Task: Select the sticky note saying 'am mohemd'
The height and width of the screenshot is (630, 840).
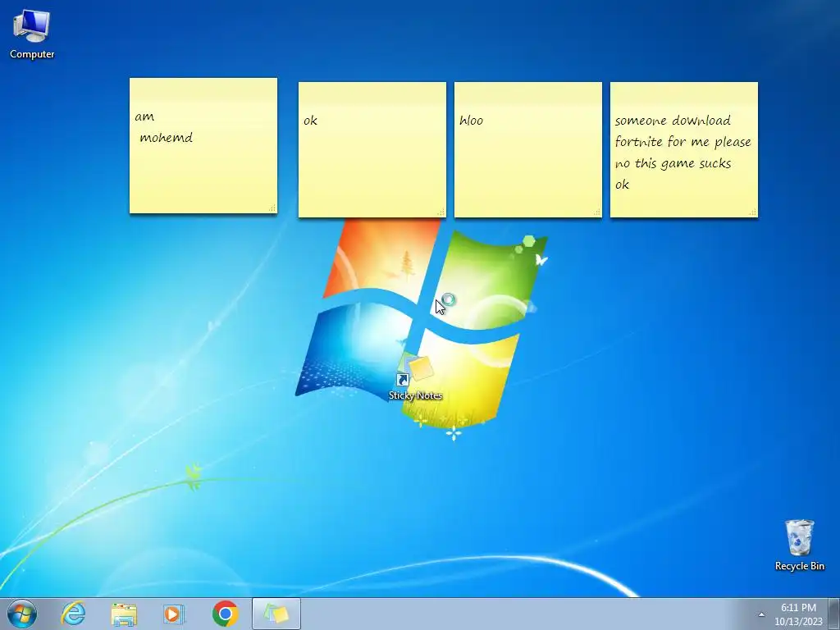Action: [203, 145]
